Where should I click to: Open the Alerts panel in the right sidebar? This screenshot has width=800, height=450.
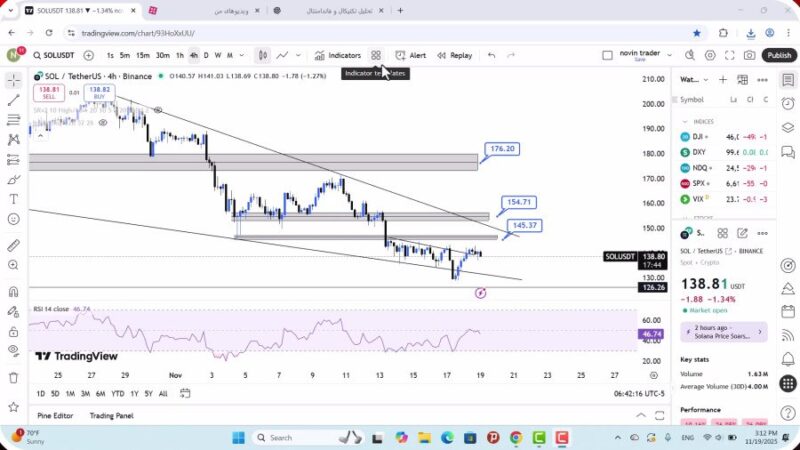coord(788,103)
